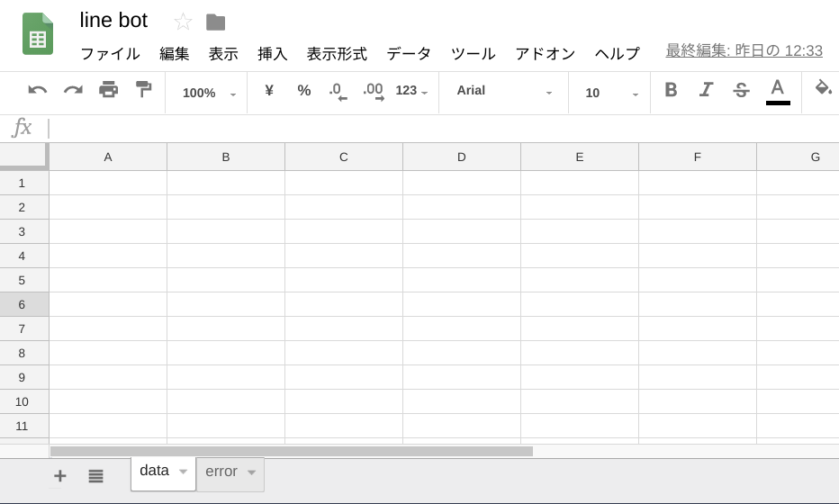Select column F header

point(697,157)
